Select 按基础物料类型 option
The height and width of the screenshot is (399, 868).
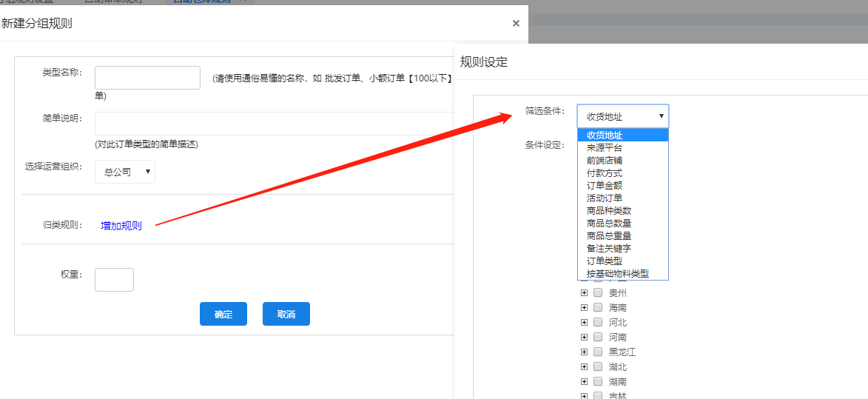(x=623, y=273)
